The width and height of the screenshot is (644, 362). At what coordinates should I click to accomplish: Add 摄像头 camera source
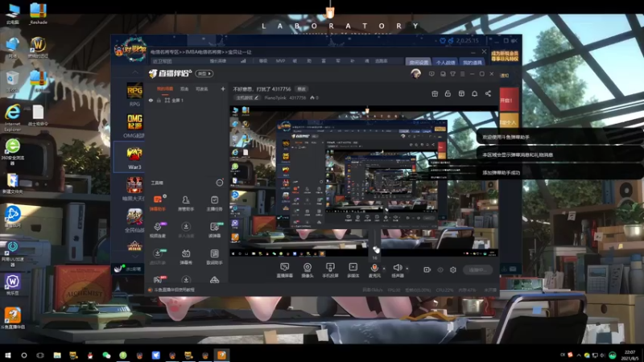[x=308, y=270]
